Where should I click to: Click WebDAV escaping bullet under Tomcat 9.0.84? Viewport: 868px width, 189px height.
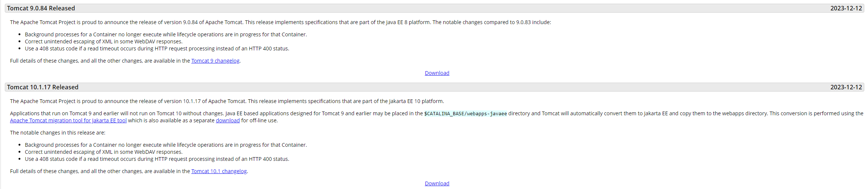point(103,42)
